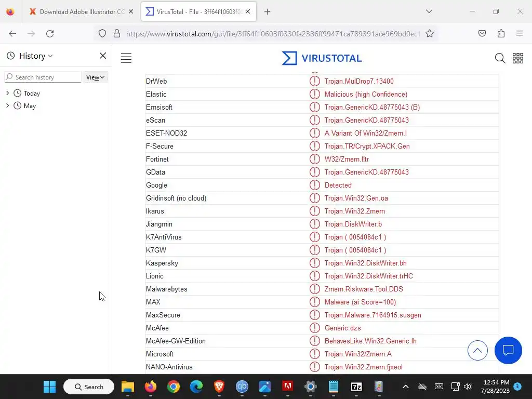
Task: Open the blue chat bubble button
Action: [508, 350]
